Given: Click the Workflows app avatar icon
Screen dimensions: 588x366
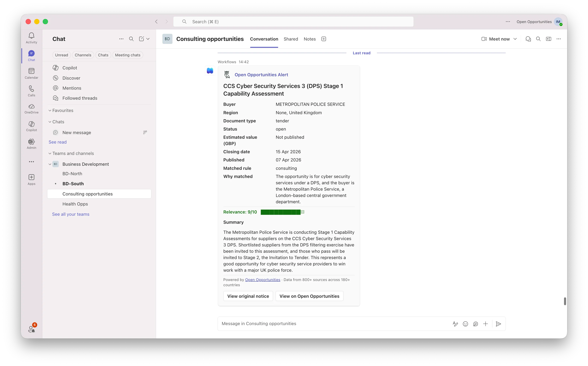Looking at the screenshot, I should tap(210, 71).
